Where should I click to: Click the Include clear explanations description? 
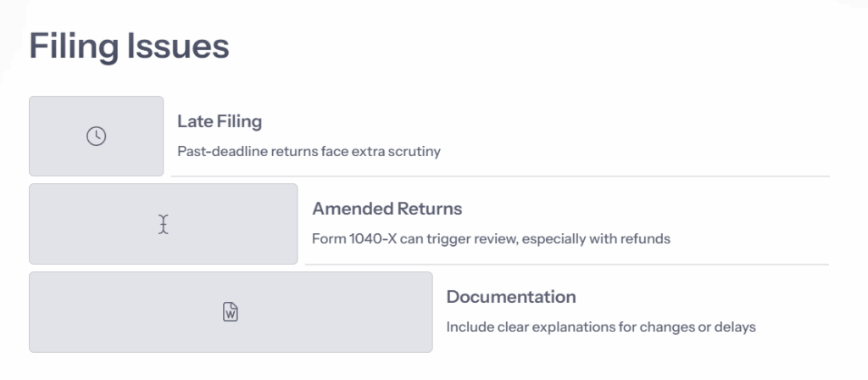(601, 327)
